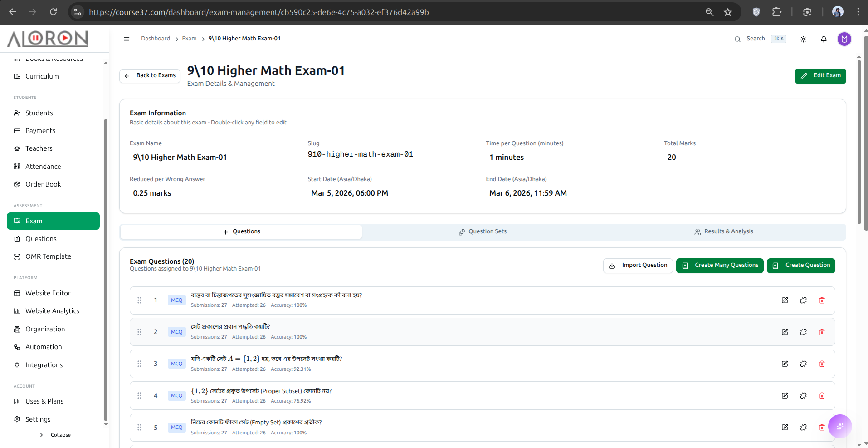Open the floating purple AI assistant button
868x448 pixels.
[x=840, y=426]
